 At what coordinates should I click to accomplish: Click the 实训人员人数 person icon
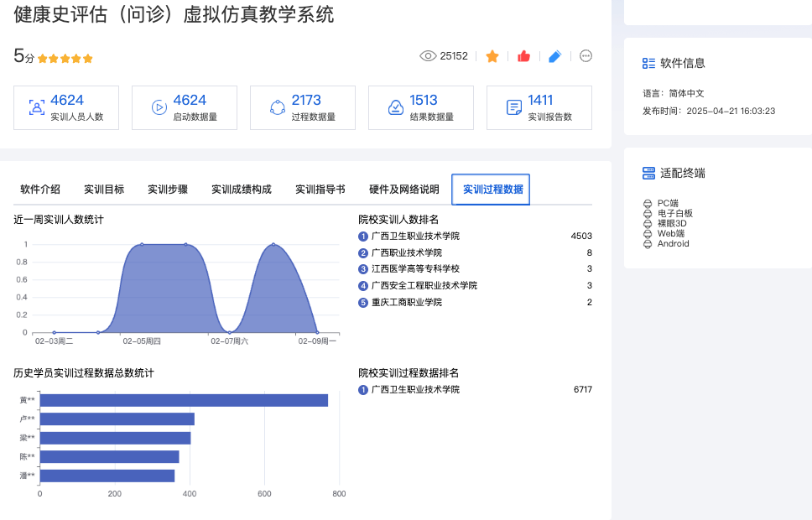click(36, 107)
